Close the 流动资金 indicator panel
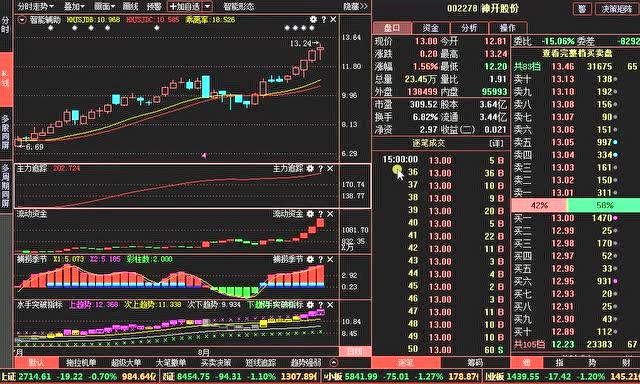The image size is (640, 384). (330, 214)
